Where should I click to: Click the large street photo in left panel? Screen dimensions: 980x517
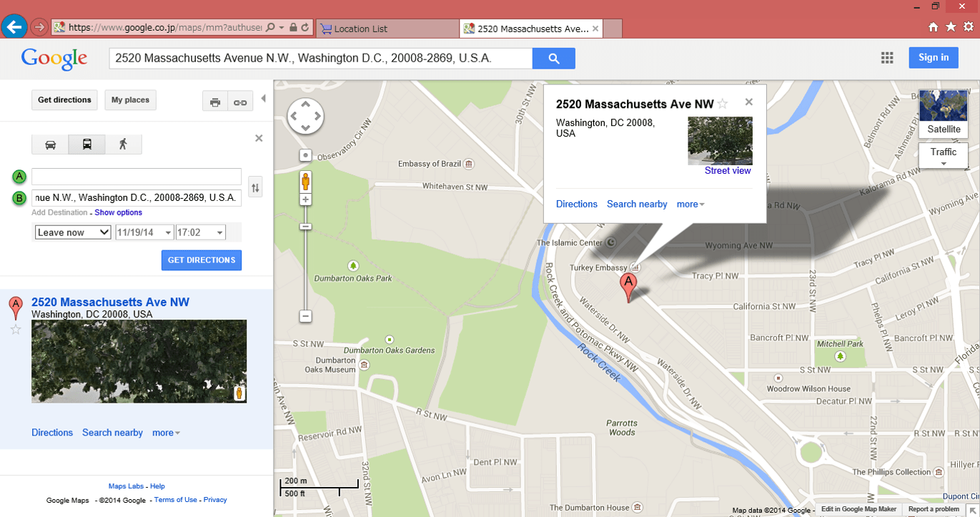click(x=139, y=361)
